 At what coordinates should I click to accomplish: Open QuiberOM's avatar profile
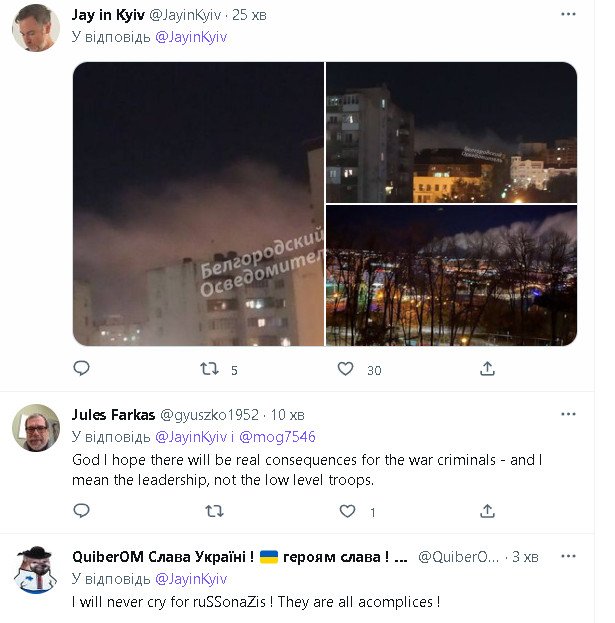[x=36, y=570]
